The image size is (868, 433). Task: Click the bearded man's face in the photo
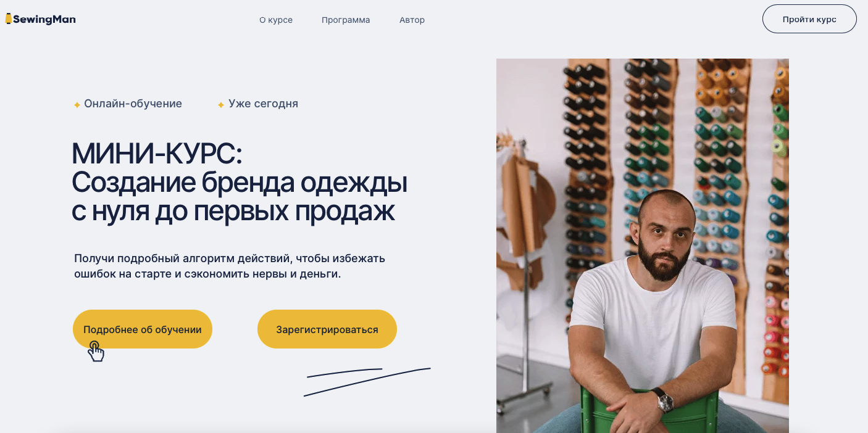click(x=665, y=234)
